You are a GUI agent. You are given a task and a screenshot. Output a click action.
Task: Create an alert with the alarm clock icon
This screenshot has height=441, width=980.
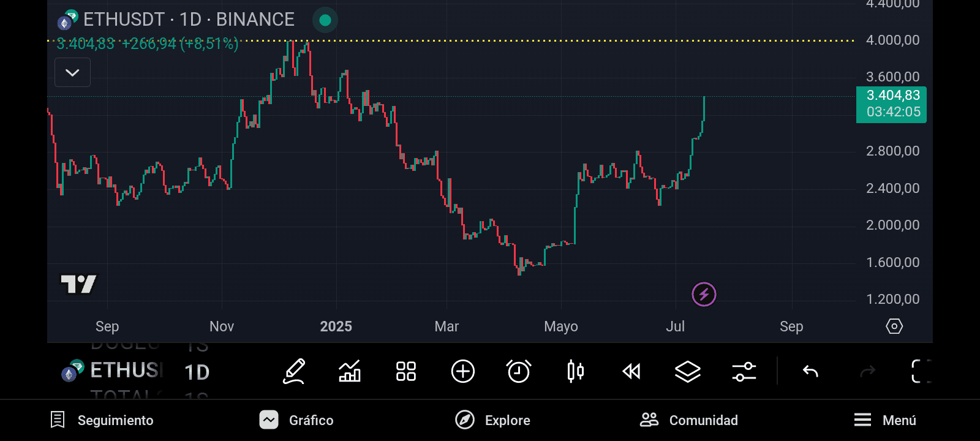519,371
